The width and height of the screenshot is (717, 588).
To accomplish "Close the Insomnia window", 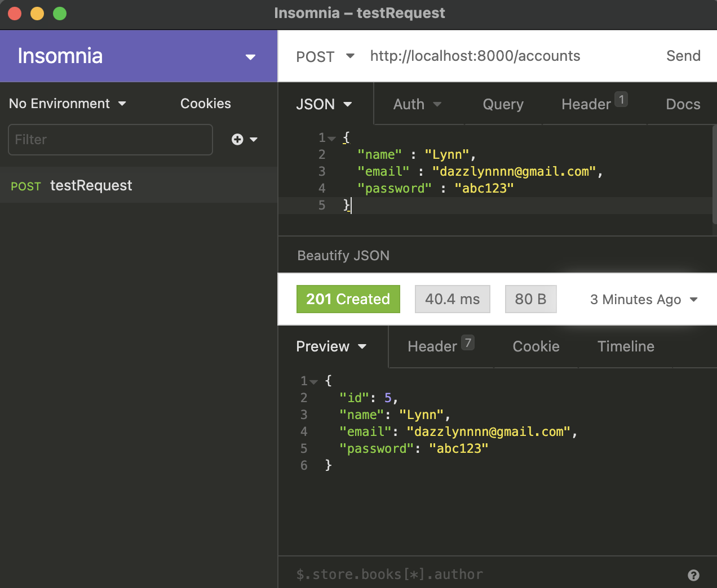I will pyautogui.click(x=15, y=14).
